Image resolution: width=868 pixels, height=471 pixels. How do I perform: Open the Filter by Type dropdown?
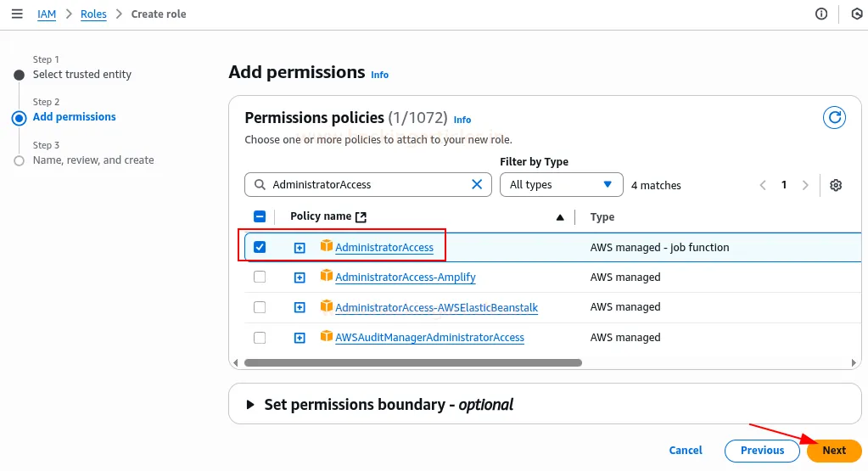click(x=561, y=184)
